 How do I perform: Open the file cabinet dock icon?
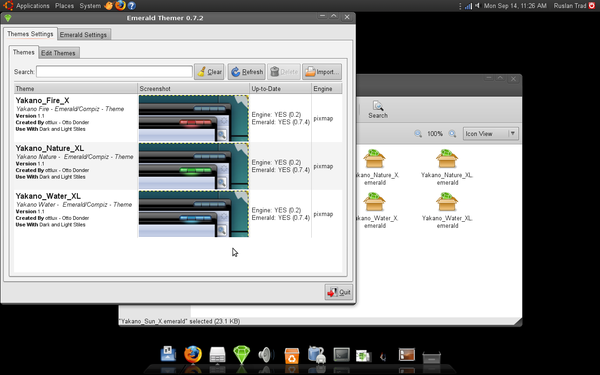coord(217,355)
